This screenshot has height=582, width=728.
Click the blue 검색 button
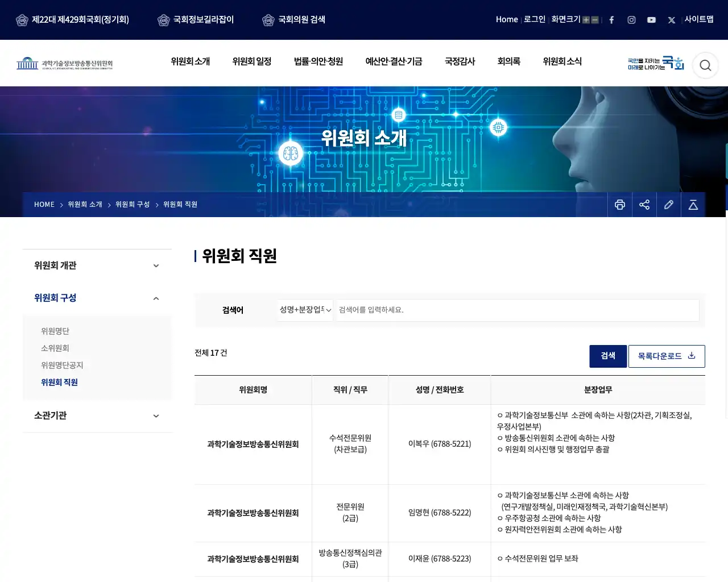[x=608, y=356]
